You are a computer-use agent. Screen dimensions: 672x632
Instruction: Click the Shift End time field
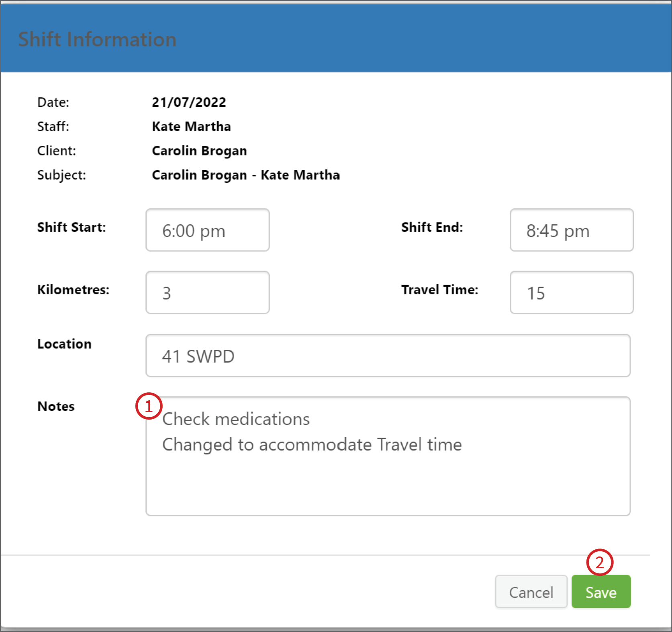[x=571, y=230]
